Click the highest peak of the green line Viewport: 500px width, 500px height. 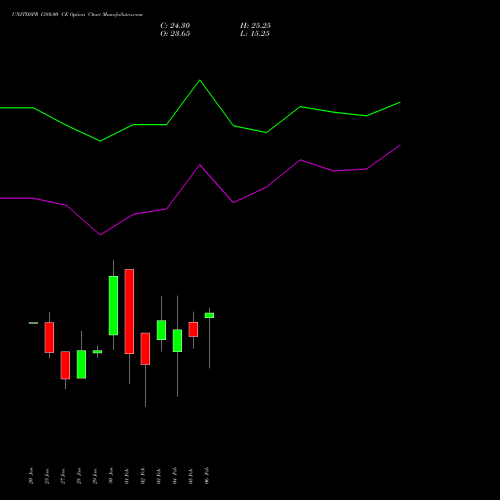[x=200, y=80]
